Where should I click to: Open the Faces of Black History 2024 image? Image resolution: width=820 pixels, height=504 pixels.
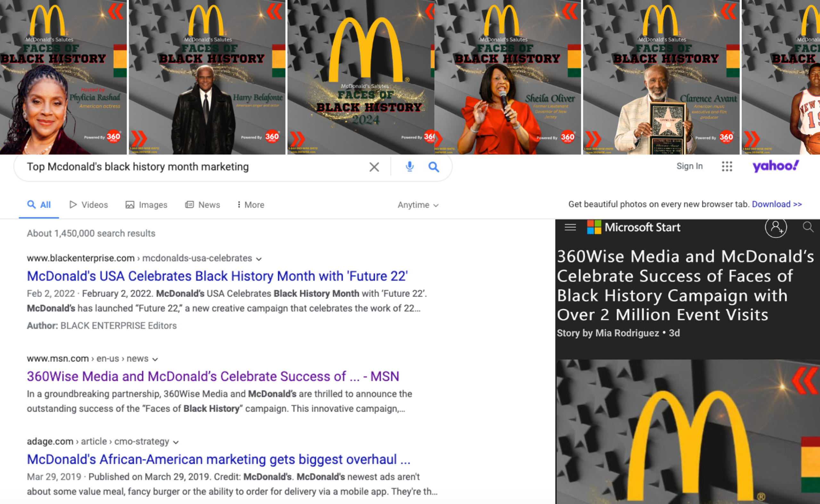[x=361, y=77]
